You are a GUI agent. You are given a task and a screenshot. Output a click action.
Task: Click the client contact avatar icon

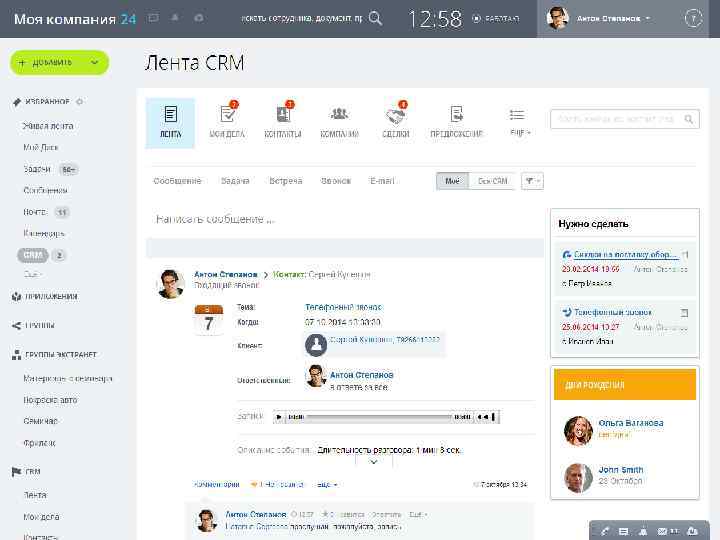click(x=316, y=345)
